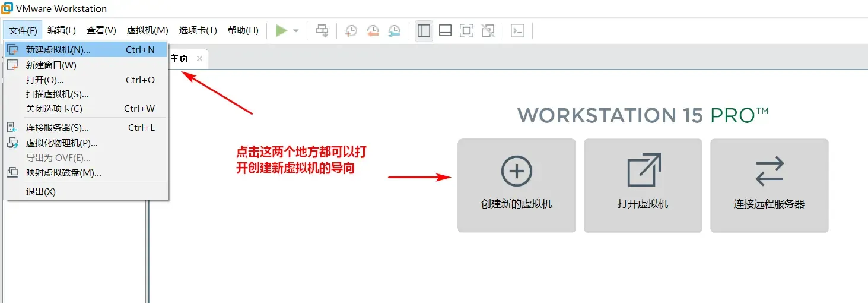Click the 连接远程服务器 tile
Viewport: 868px width, 303px height.
tap(770, 185)
